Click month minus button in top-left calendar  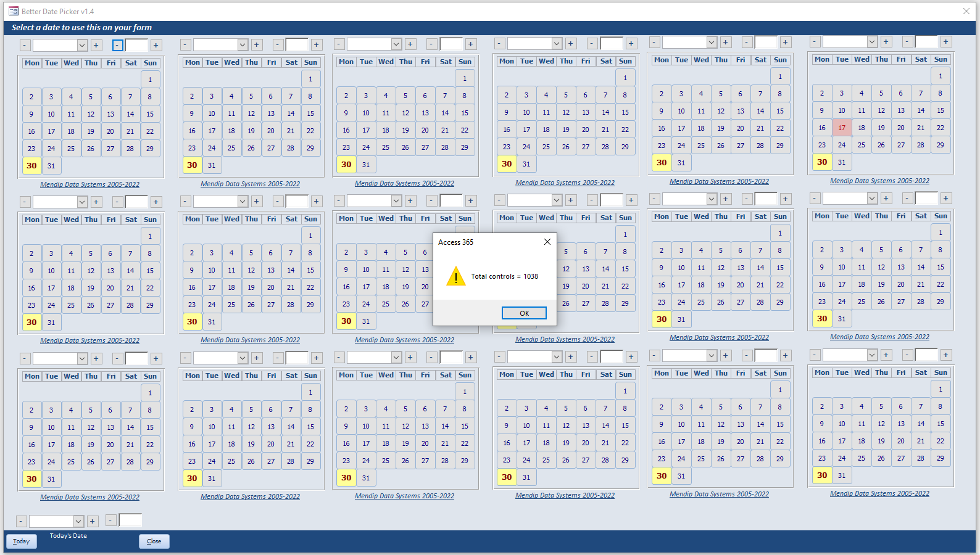tap(25, 46)
